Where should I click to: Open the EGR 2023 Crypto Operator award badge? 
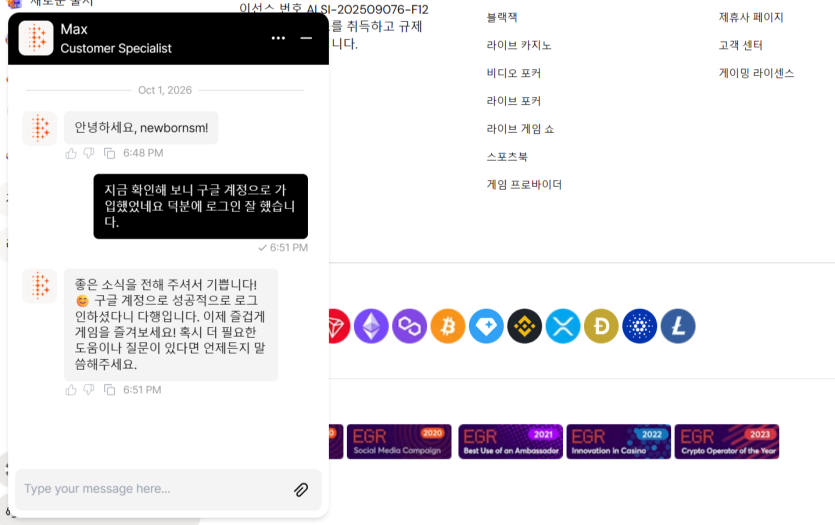pyautogui.click(x=726, y=441)
